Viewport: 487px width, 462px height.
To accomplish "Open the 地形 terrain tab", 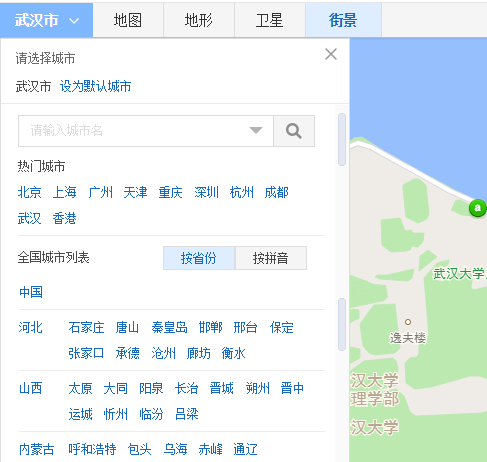I will pos(199,20).
